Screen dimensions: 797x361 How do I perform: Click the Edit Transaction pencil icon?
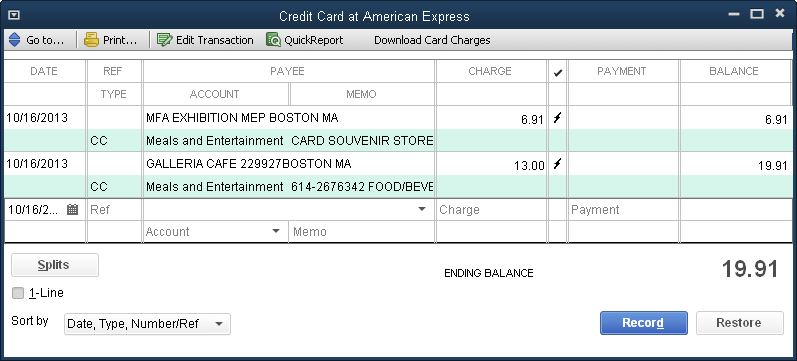(165, 40)
